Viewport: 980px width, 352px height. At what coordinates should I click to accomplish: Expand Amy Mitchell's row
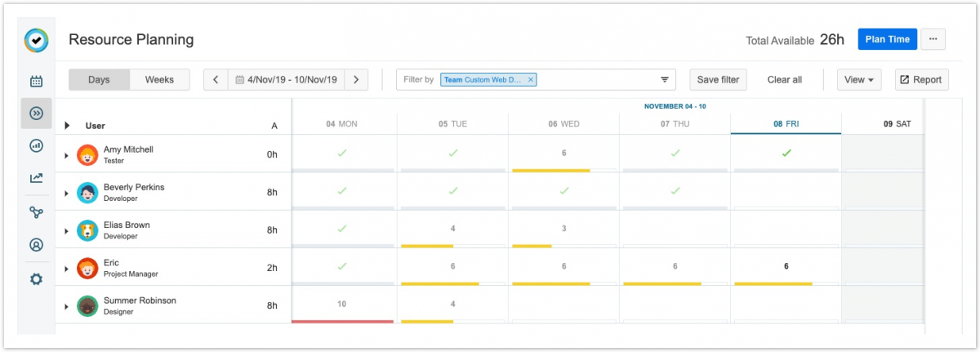(x=66, y=155)
